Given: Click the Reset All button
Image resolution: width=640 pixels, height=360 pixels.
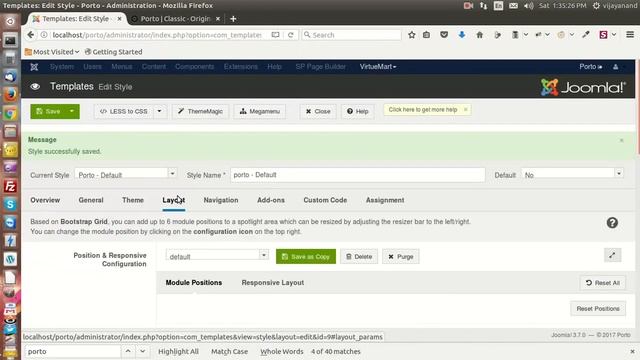Looking at the screenshot, I should tap(602, 282).
